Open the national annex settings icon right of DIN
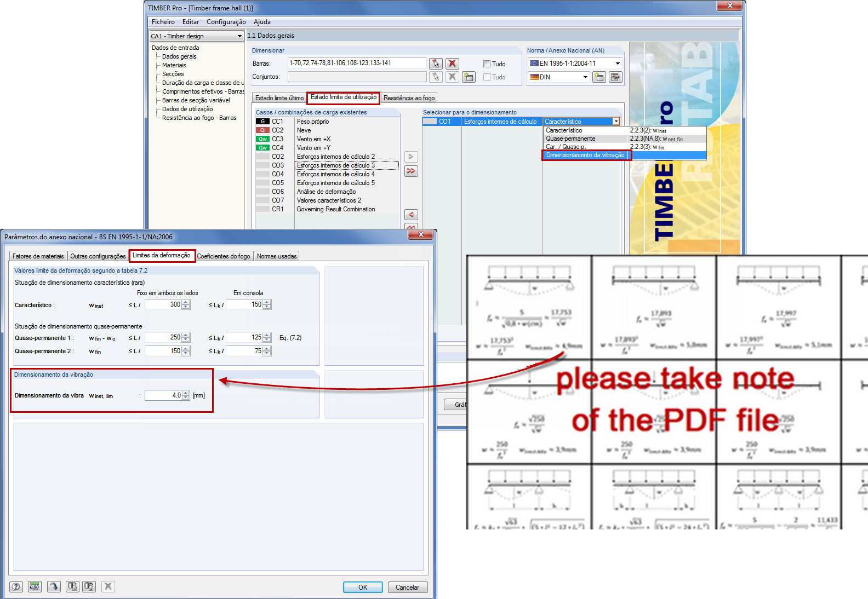The width and height of the screenshot is (868, 599). tap(616, 77)
